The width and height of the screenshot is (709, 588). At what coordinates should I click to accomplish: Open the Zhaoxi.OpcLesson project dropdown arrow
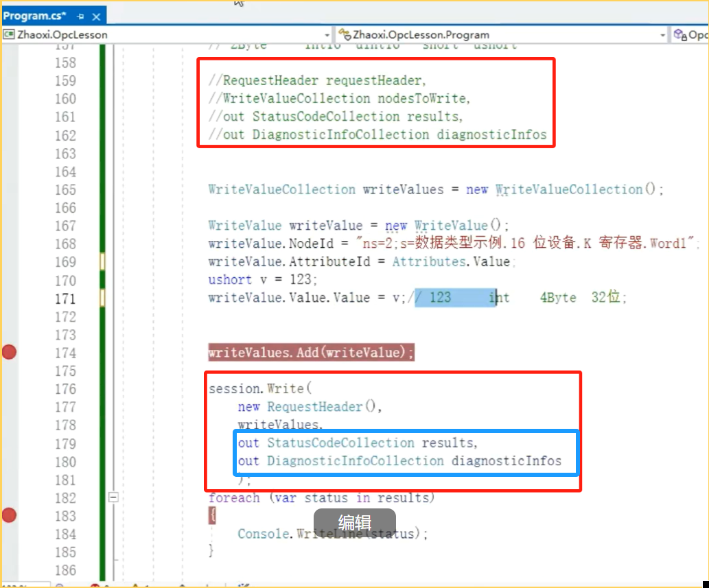click(x=327, y=34)
